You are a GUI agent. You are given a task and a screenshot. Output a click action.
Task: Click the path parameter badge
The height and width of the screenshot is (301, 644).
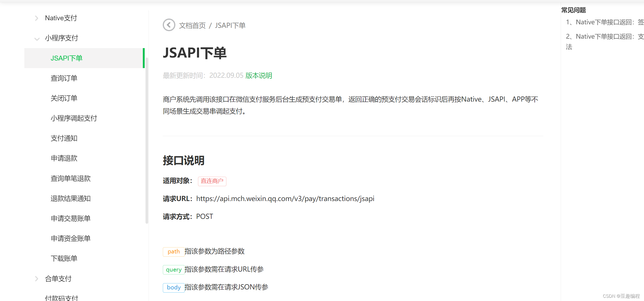pyautogui.click(x=173, y=252)
